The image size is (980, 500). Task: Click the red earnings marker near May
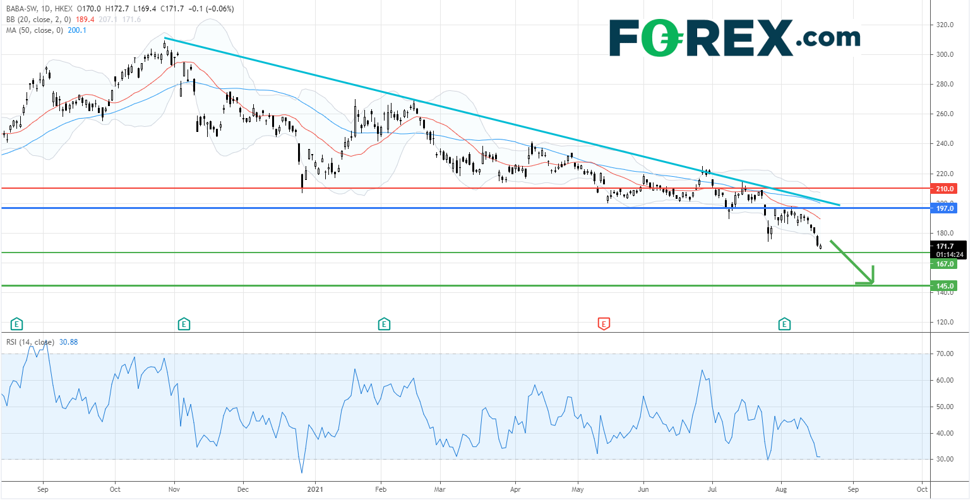click(x=604, y=324)
